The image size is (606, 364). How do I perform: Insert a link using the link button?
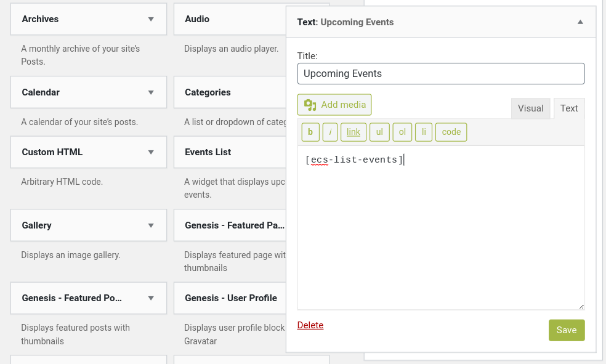point(353,132)
